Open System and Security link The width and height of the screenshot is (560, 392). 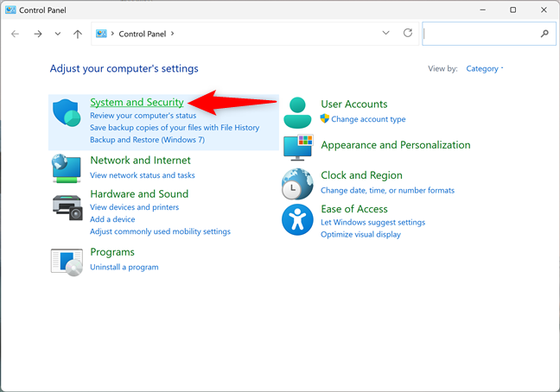(137, 103)
